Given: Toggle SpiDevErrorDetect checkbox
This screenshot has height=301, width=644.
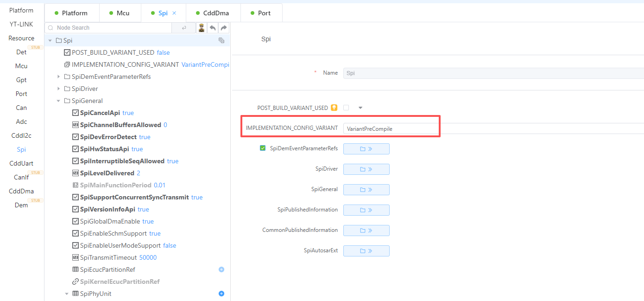Looking at the screenshot, I should tap(76, 137).
